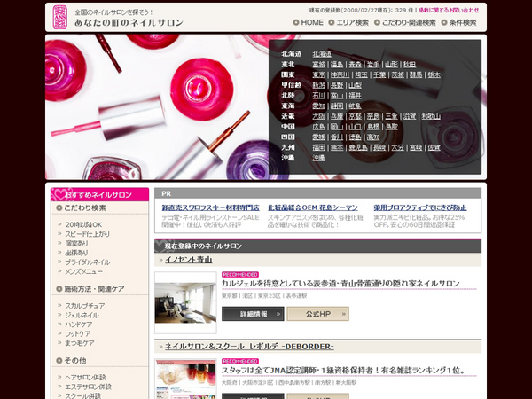The width and height of the screenshot is (532, 399).
Task: Select 京都 prefecture link
Action: tap(356, 116)
